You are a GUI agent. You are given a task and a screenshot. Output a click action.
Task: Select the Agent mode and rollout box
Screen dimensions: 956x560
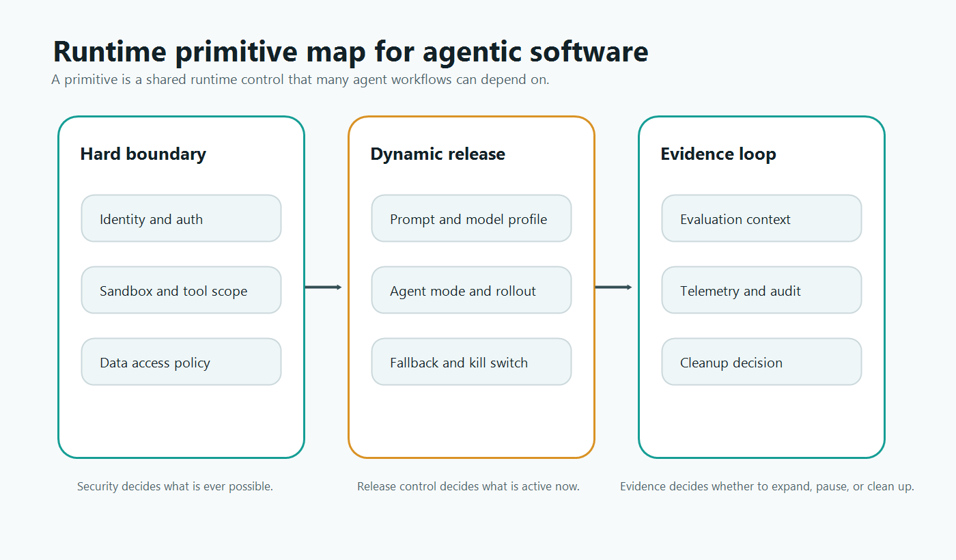[471, 290]
